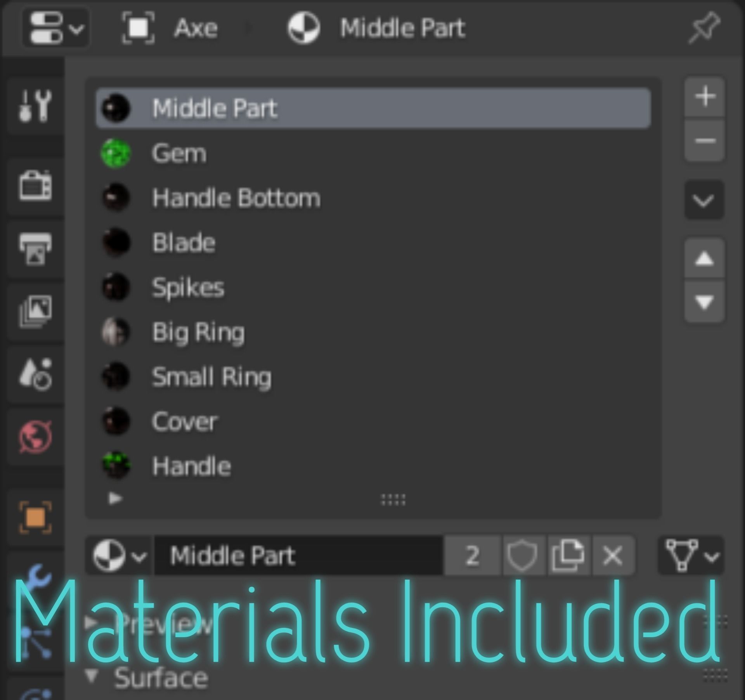Open the World properties tab
The image size is (745, 700).
click(x=35, y=436)
